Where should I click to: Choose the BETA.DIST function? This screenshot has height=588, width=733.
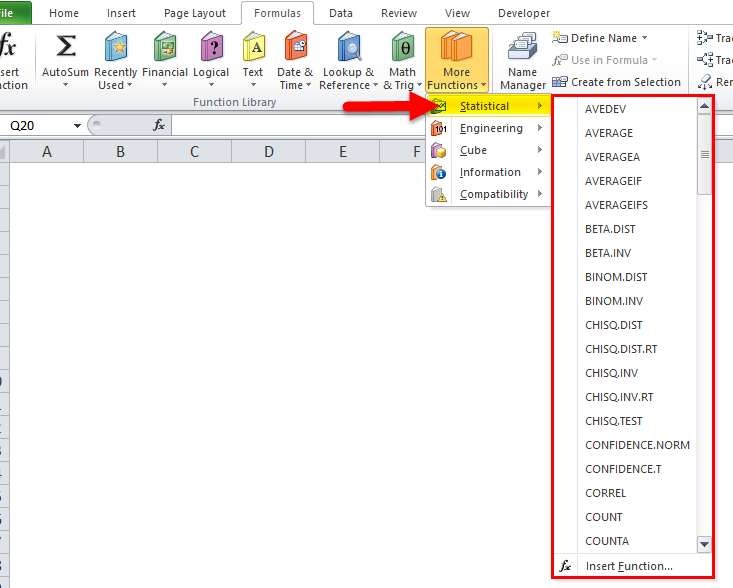[x=610, y=229]
